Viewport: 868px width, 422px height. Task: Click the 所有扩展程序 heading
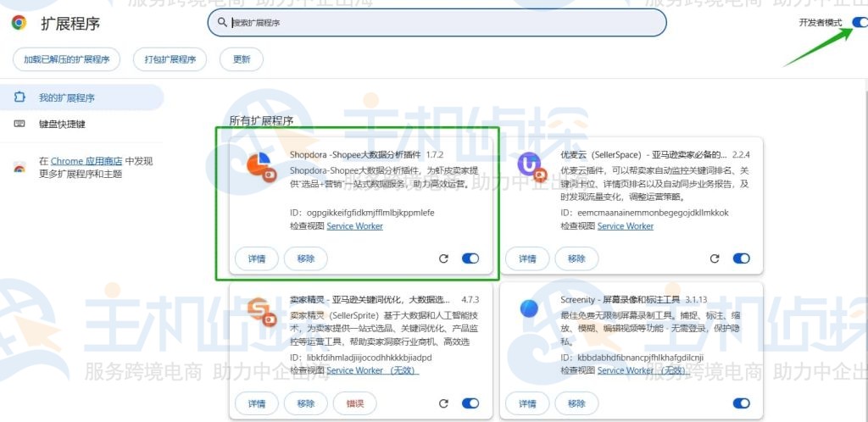click(261, 120)
